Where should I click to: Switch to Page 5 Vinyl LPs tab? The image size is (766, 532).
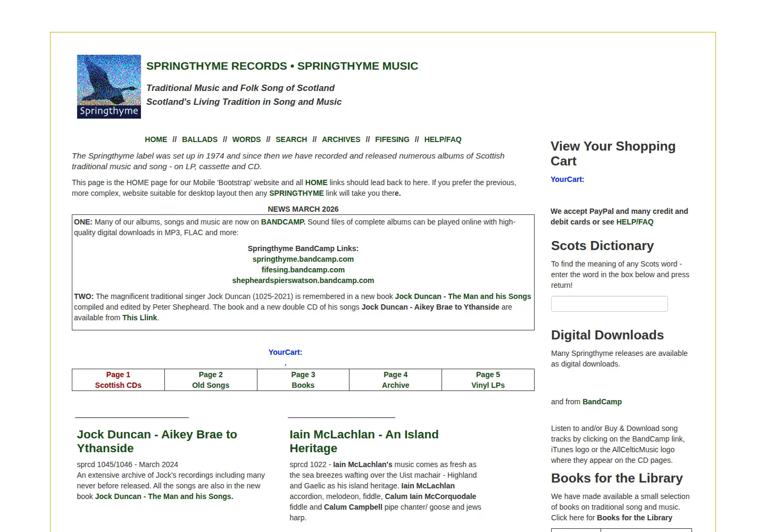pos(488,380)
